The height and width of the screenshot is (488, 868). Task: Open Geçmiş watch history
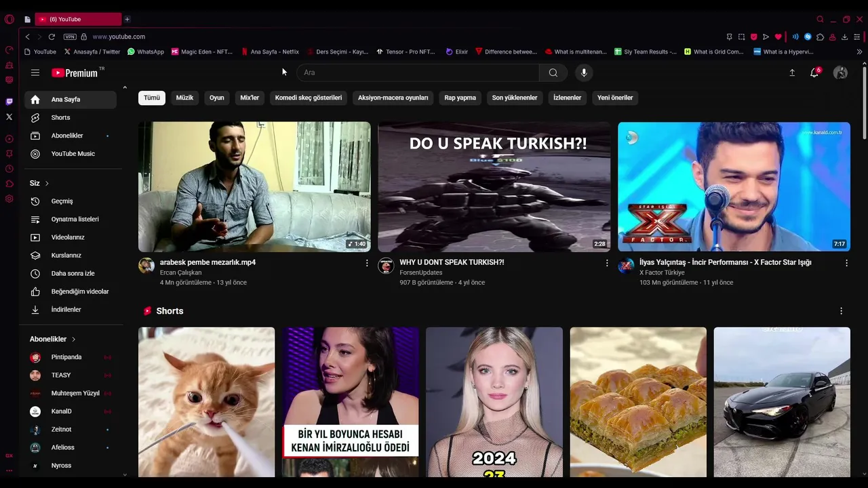pos(71,201)
